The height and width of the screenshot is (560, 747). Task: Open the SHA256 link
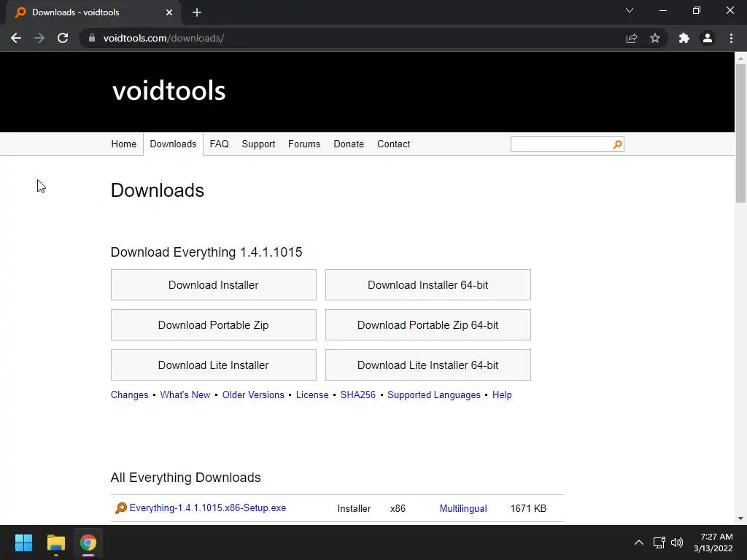[357, 394]
